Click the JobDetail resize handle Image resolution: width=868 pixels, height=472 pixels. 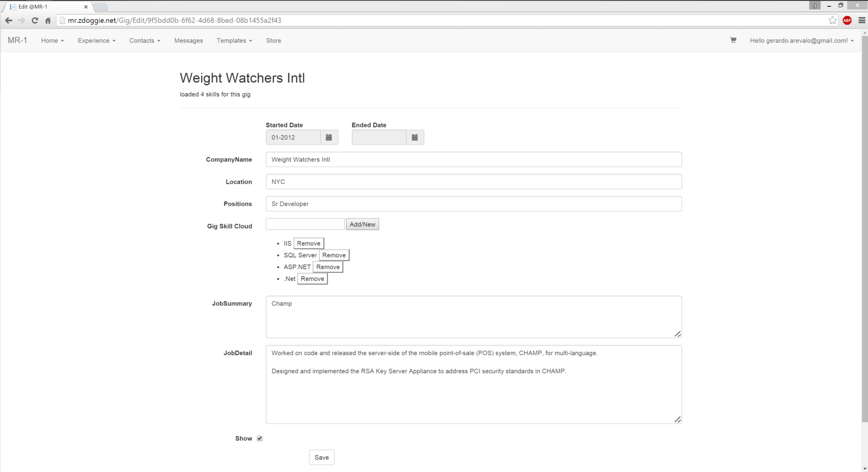pyautogui.click(x=678, y=420)
